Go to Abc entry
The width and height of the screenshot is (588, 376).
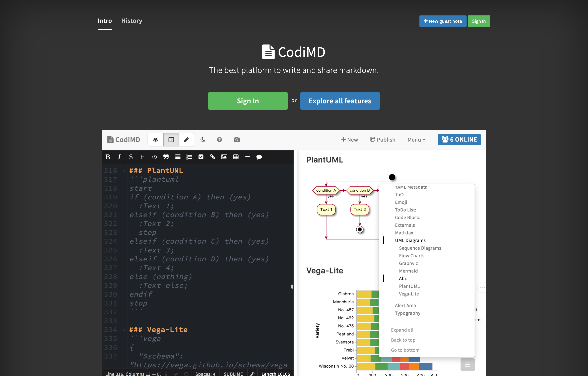coord(403,278)
